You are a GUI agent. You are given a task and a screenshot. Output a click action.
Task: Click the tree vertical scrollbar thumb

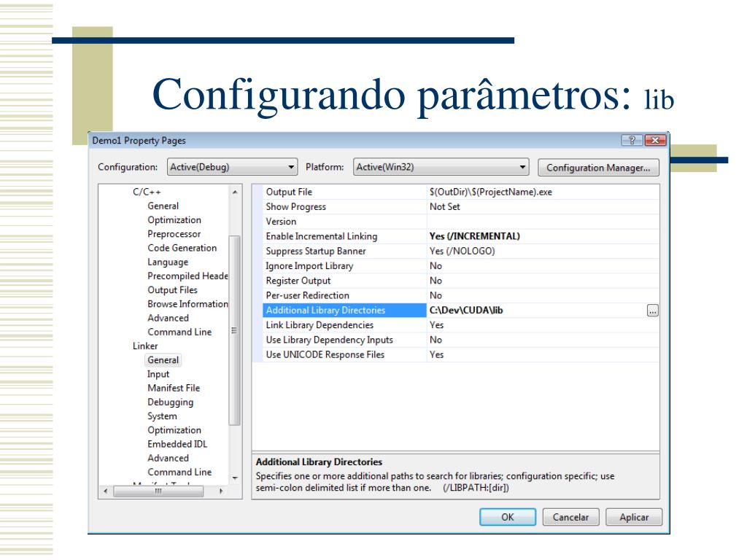click(234, 330)
